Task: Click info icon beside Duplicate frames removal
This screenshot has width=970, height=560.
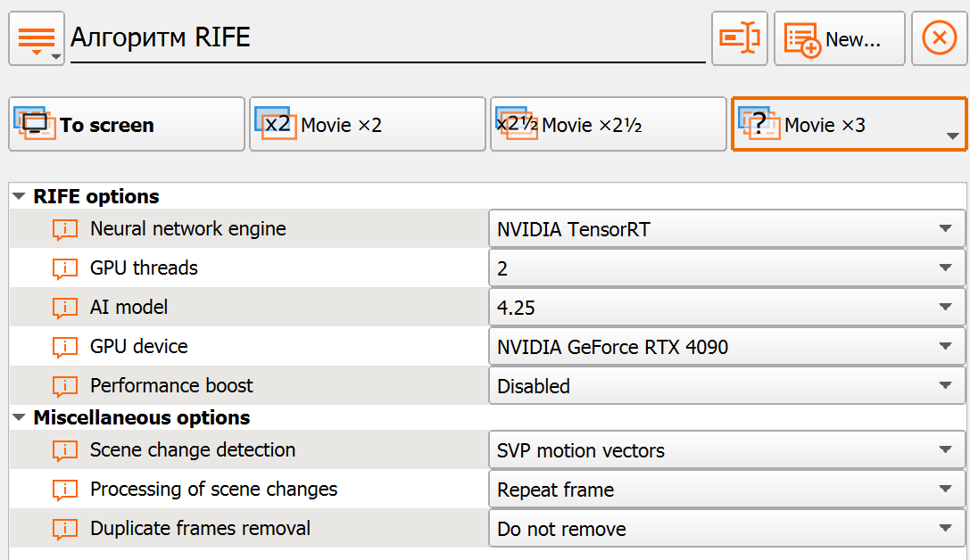Action: [65, 529]
